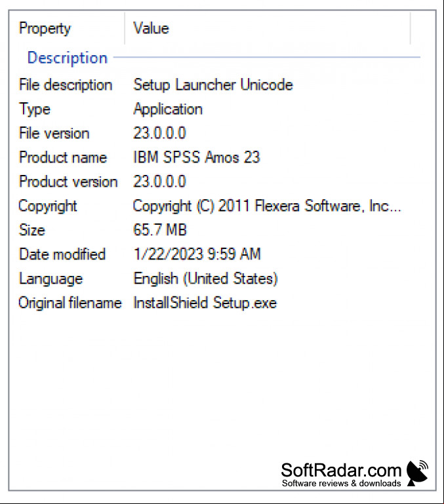
Task: Select the Description group heading
Action: (68, 58)
